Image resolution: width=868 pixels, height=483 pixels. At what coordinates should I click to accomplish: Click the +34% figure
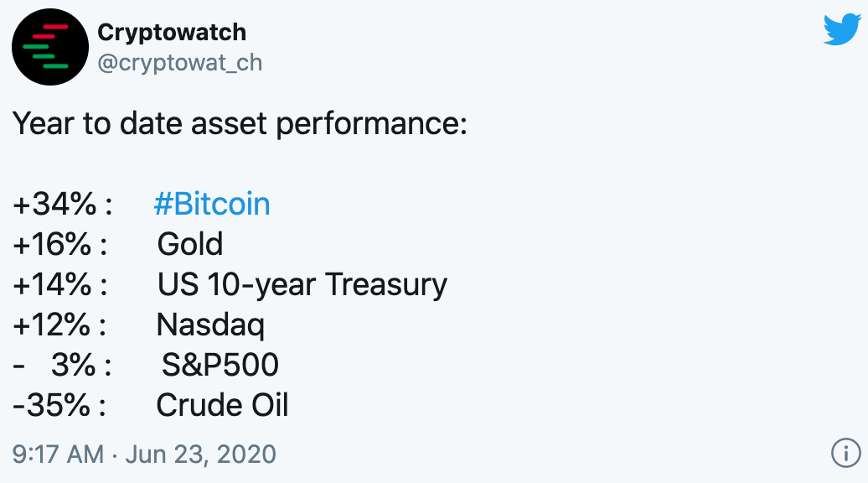(54, 204)
